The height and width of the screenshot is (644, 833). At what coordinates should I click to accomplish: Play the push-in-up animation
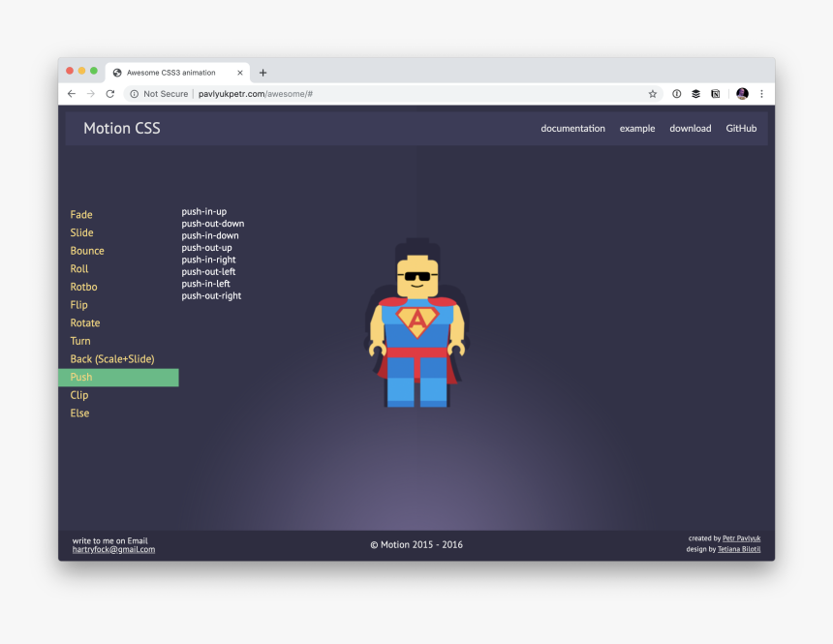[x=204, y=211]
